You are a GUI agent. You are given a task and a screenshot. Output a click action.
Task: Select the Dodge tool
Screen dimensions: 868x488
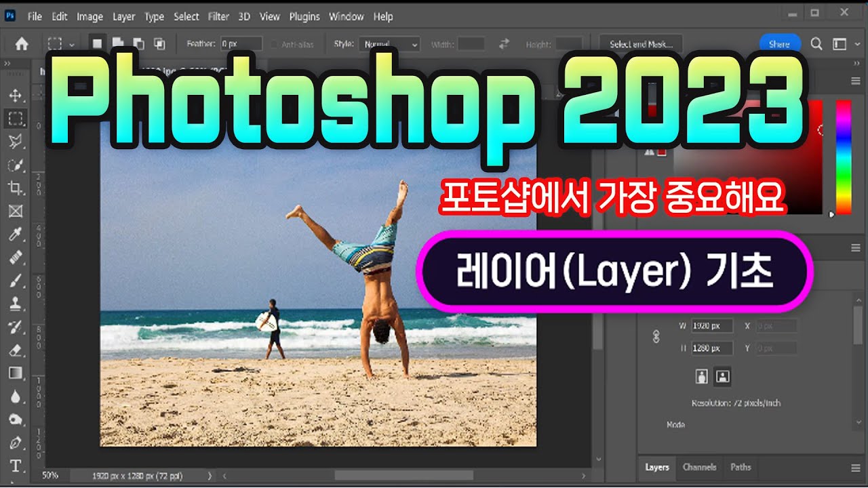16,420
